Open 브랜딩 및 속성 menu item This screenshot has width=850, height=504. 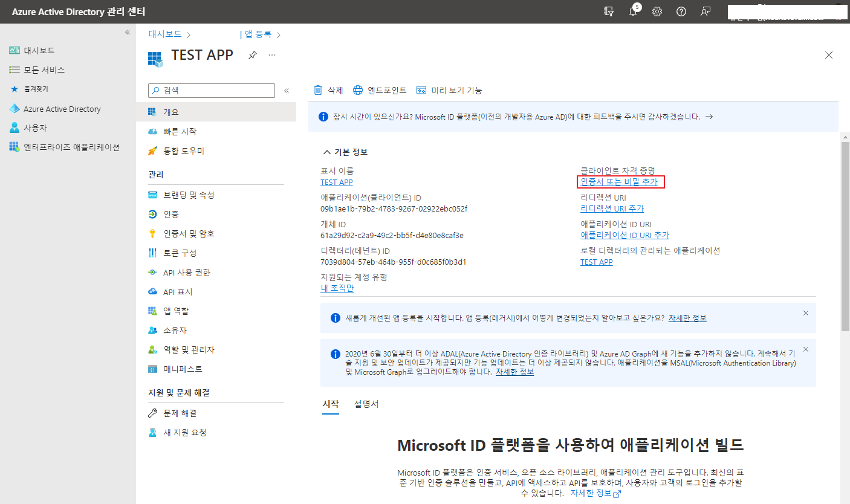(x=216, y=195)
